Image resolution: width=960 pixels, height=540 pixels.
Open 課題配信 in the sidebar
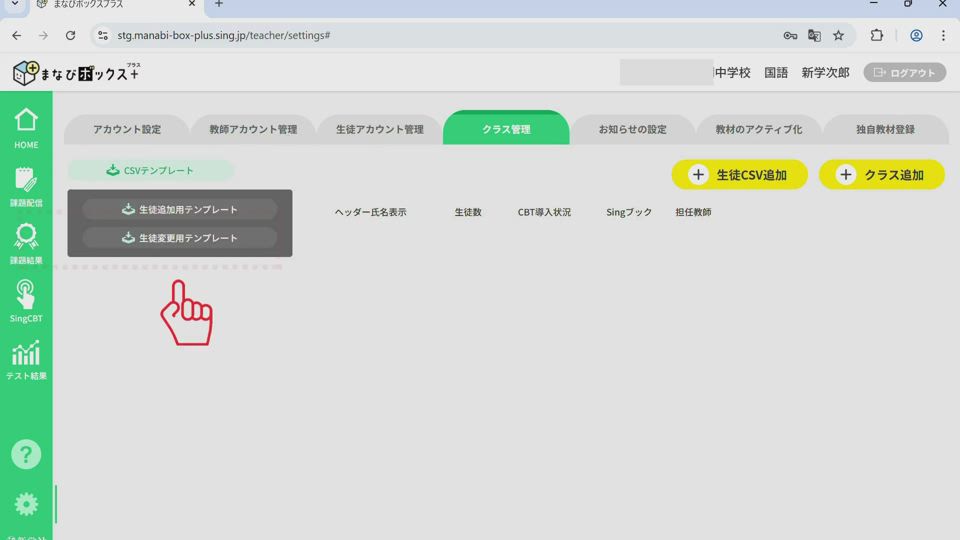coord(26,185)
